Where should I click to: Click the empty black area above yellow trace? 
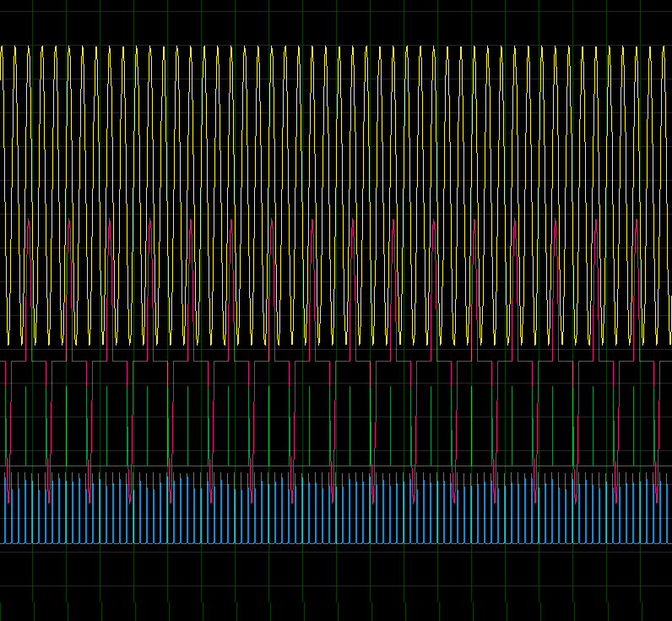[x=338, y=21]
